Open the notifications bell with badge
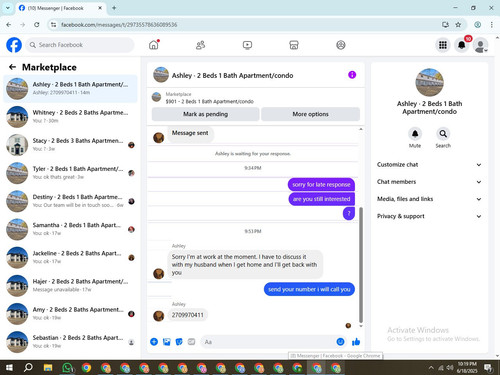 click(x=462, y=45)
